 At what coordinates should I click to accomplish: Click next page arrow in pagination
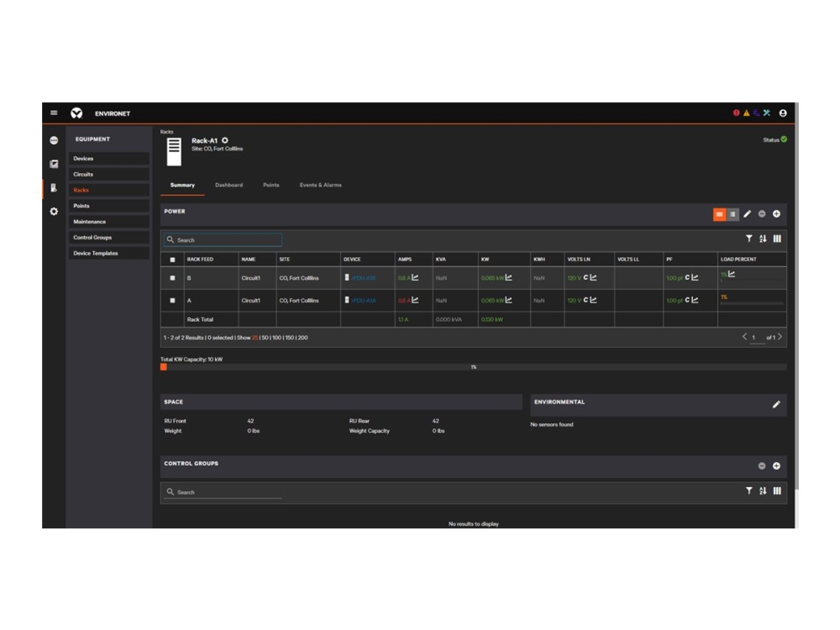780,335
